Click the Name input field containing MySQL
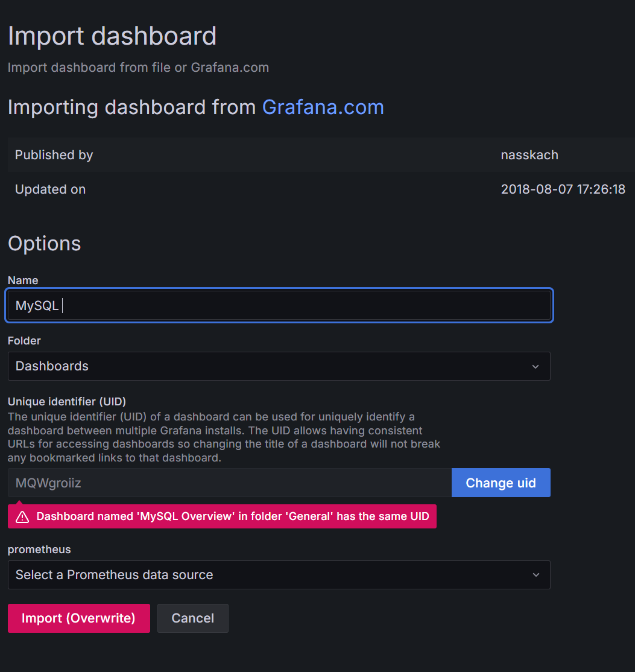Viewport: 635px width, 672px height. click(x=279, y=306)
